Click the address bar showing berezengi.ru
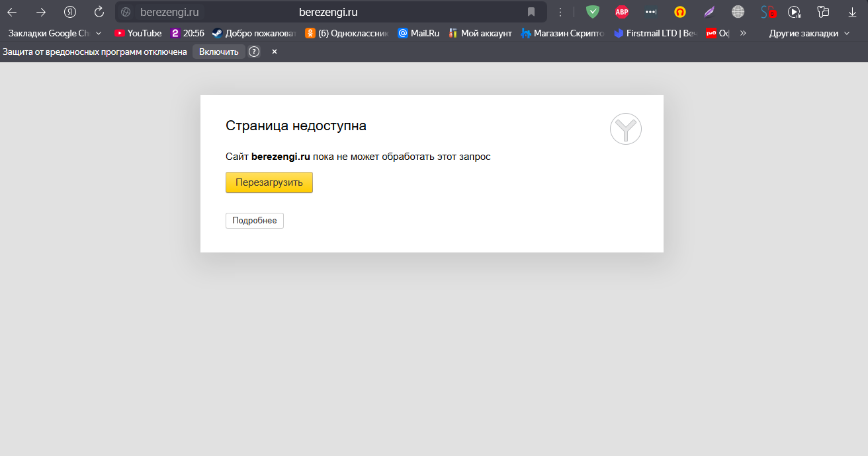The image size is (868, 456). [328, 12]
